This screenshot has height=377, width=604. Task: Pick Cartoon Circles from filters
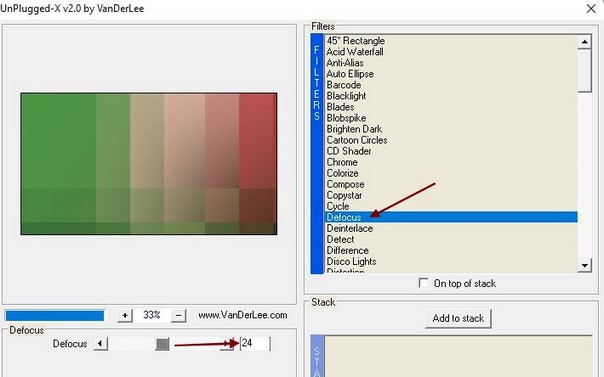[x=357, y=140]
